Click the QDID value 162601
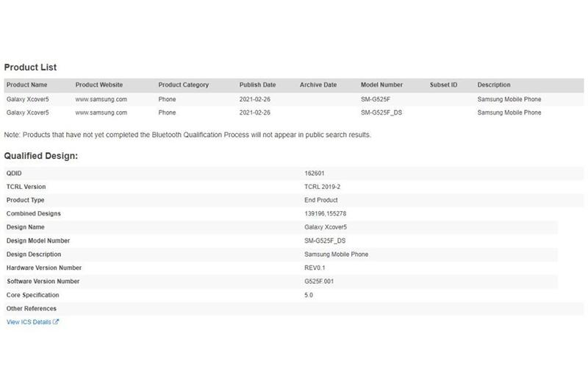Image resolution: width=588 pixels, height=392 pixels. [314, 174]
